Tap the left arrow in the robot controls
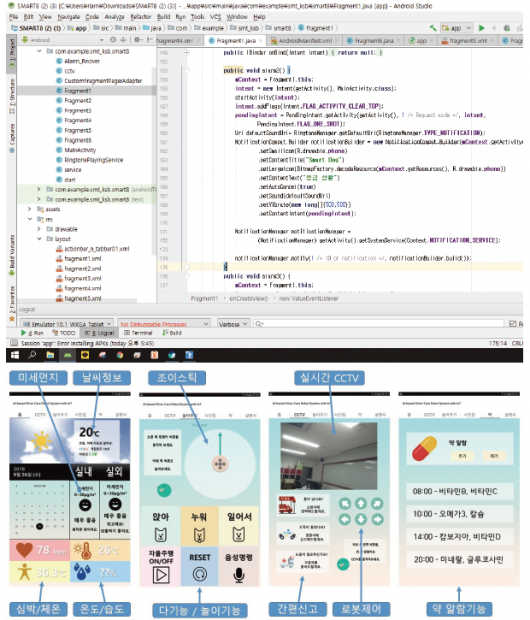The image size is (530, 620). 345,519
